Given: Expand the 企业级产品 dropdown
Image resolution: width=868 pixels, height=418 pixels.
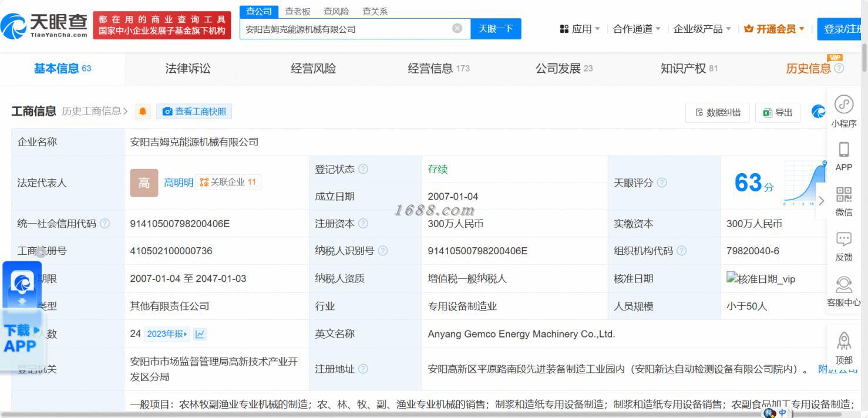Looking at the screenshot, I should point(702,29).
